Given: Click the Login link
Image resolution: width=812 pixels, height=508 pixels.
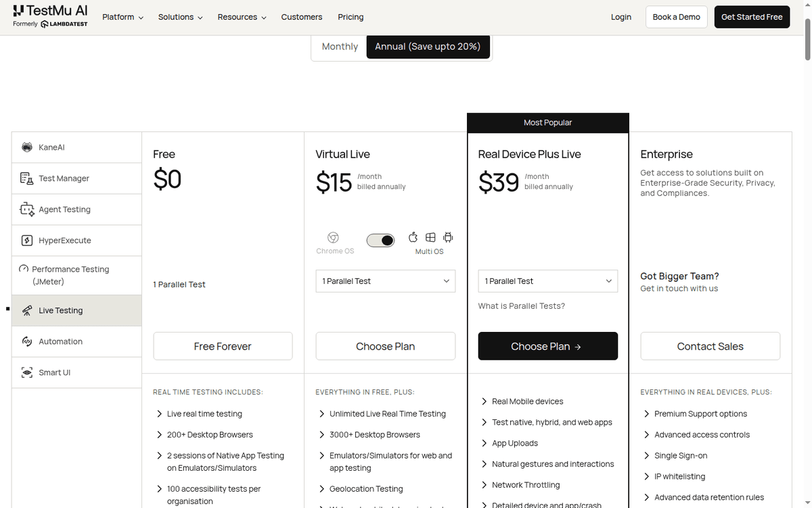Looking at the screenshot, I should coord(621,17).
